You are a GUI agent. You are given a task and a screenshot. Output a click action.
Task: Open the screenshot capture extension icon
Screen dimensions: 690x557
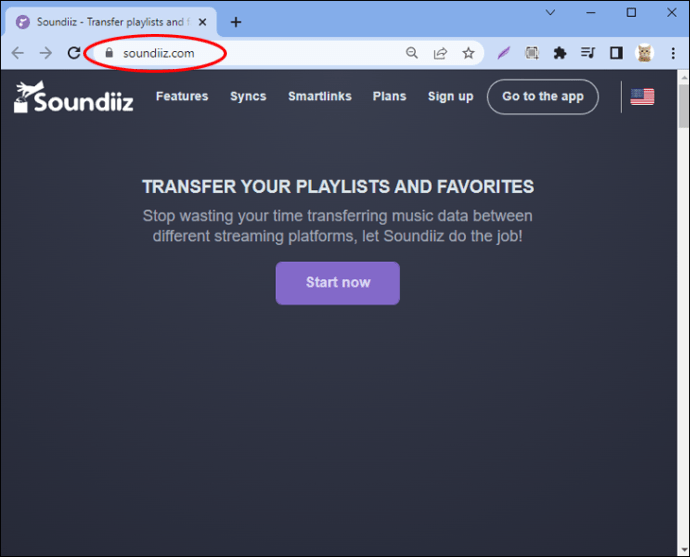pos(532,53)
